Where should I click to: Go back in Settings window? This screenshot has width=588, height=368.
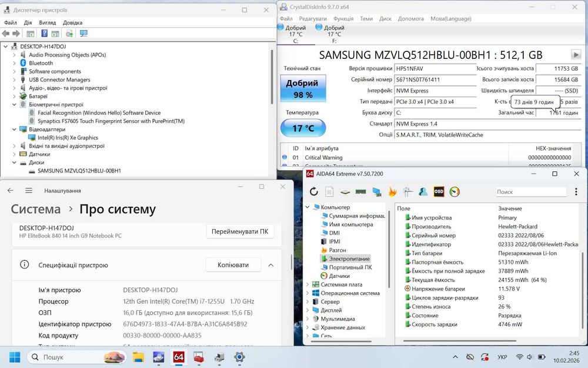point(11,190)
